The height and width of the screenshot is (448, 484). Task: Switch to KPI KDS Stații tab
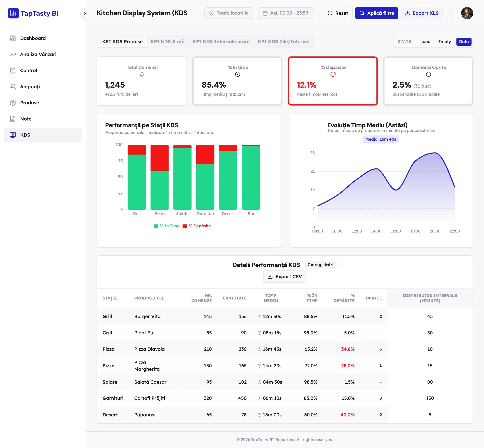click(167, 42)
